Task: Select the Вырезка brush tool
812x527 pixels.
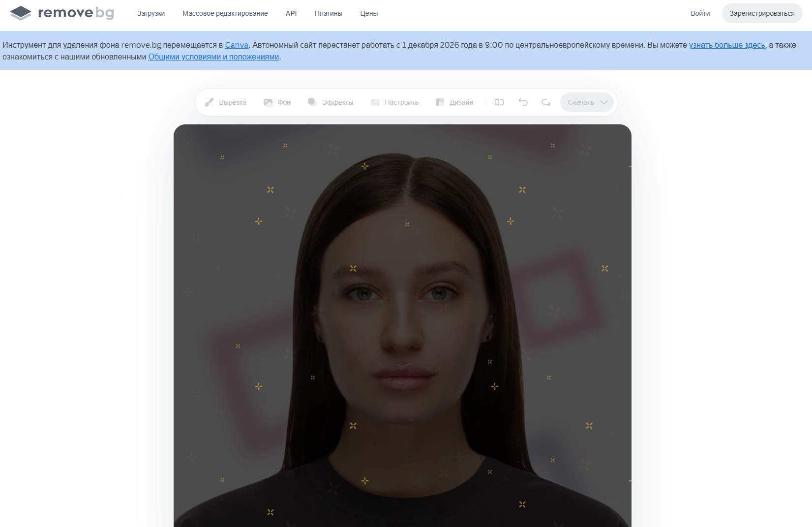Action: pos(226,102)
